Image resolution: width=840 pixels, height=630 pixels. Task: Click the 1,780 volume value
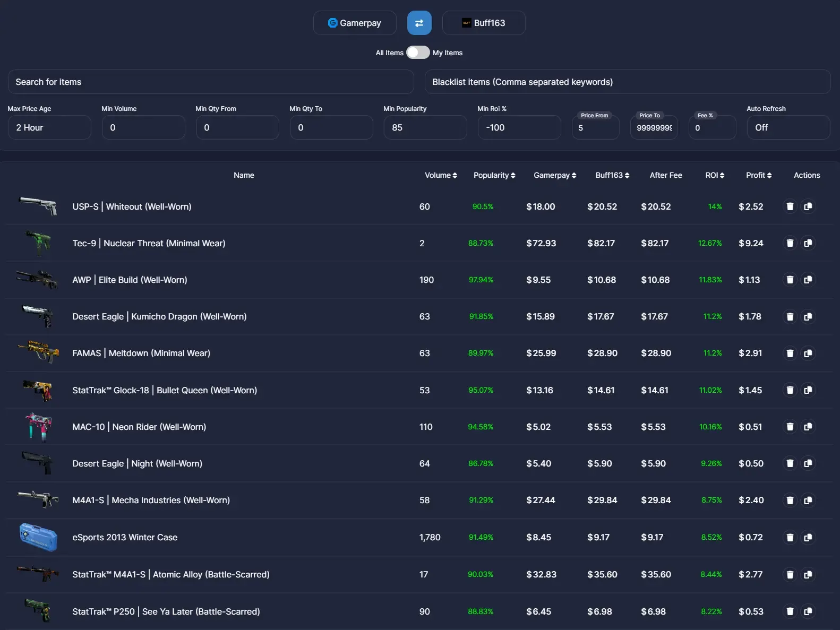pyautogui.click(x=430, y=537)
